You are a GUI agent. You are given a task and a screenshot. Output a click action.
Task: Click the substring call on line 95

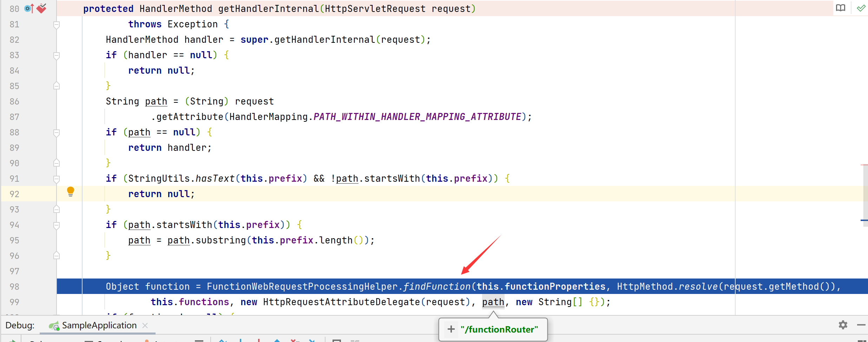221,240
